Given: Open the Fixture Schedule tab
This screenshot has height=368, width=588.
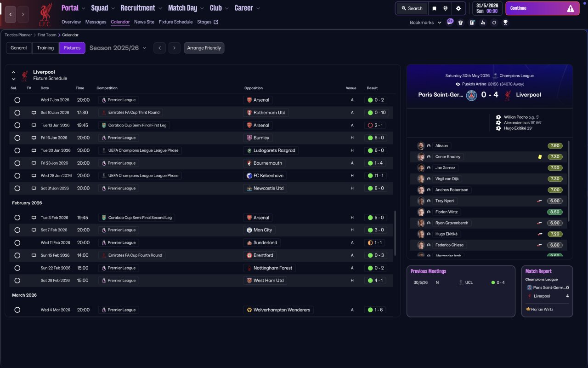Looking at the screenshot, I should [176, 22].
